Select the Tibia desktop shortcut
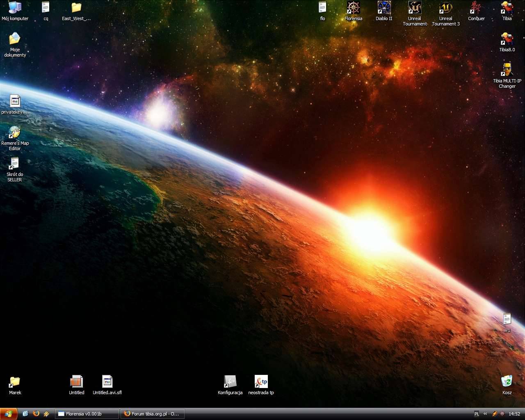 507,11
